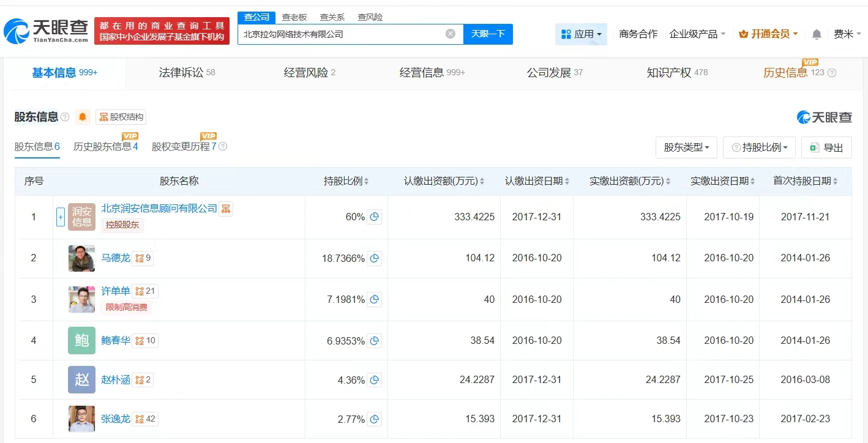Open the 企业级产品 dropdown menu
Viewport: 868px width, 443px height.
(x=697, y=34)
